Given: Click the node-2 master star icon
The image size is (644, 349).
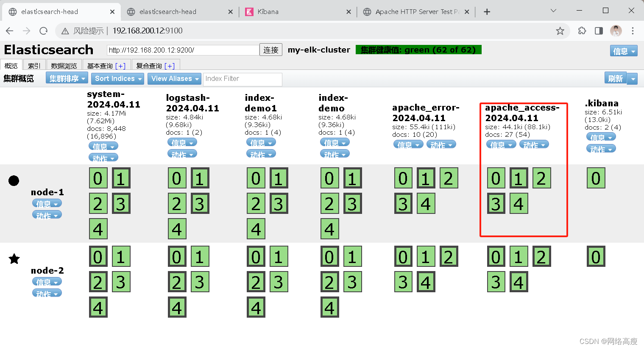Looking at the screenshot, I should click(x=14, y=258).
